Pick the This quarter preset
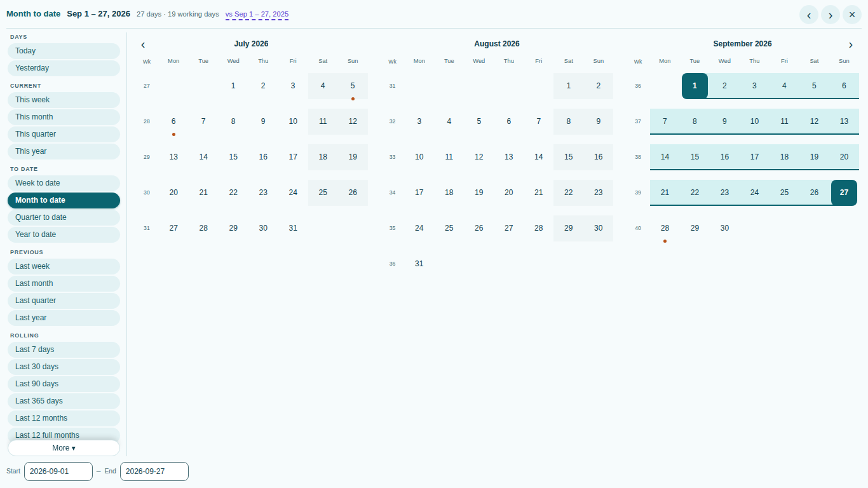The width and height of the screenshot is (868, 488). [x=64, y=134]
